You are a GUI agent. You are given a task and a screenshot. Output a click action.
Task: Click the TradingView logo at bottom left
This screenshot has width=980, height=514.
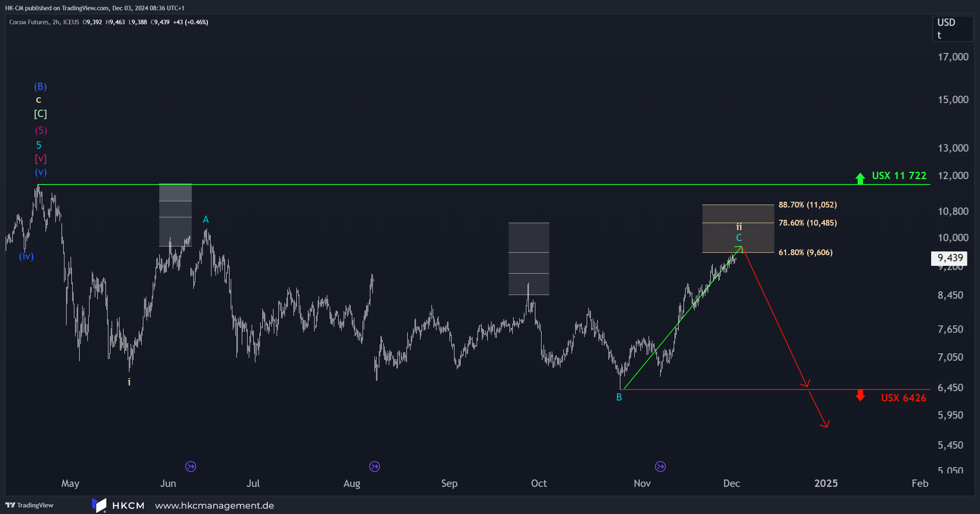click(x=29, y=505)
